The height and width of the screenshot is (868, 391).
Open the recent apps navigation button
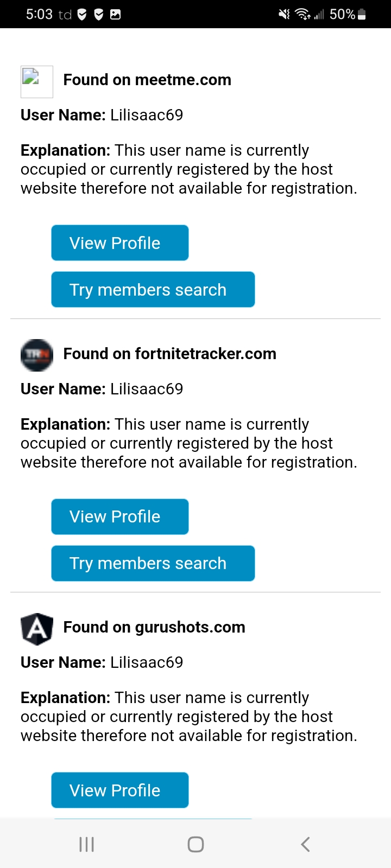coord(86,844)
